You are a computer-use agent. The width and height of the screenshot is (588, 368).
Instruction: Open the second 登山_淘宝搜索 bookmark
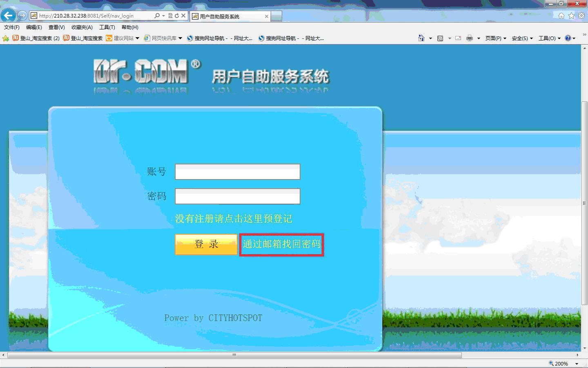(83, 38)
